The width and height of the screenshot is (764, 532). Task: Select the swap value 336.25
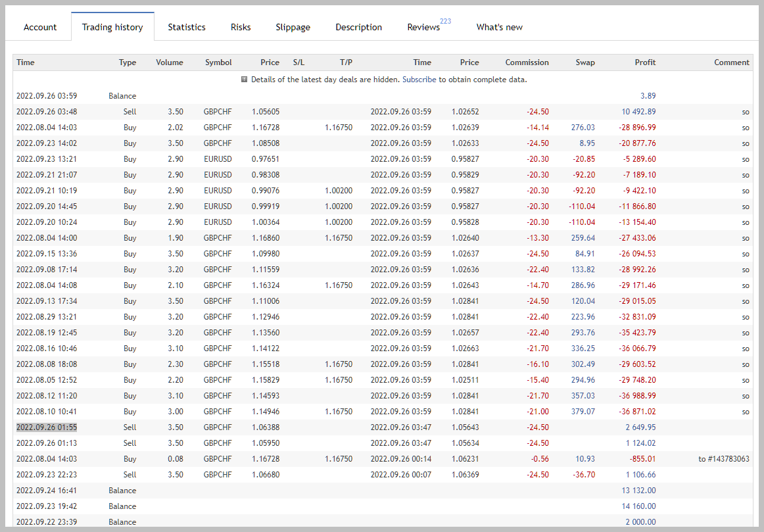pyautogui.click(x=583, y=349)
